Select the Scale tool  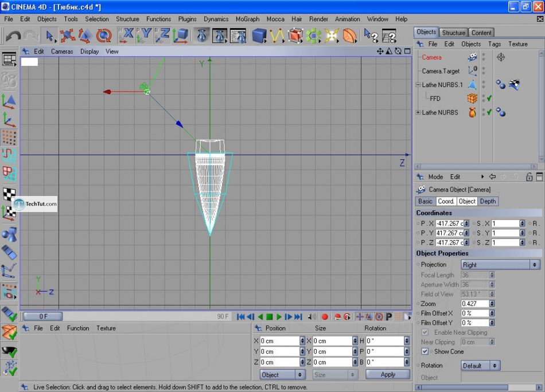click(x=85, y=36)
